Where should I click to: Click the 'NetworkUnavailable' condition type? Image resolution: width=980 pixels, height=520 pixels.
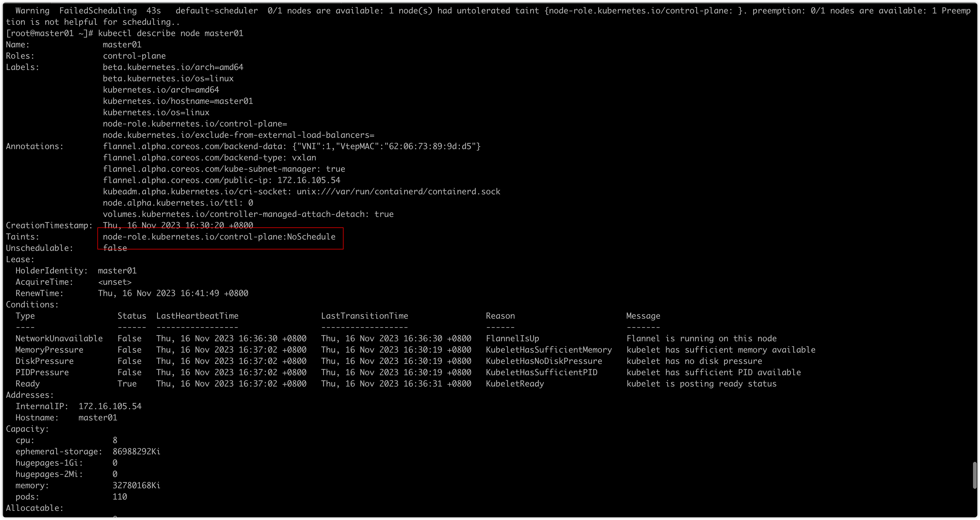coord(59,339)
